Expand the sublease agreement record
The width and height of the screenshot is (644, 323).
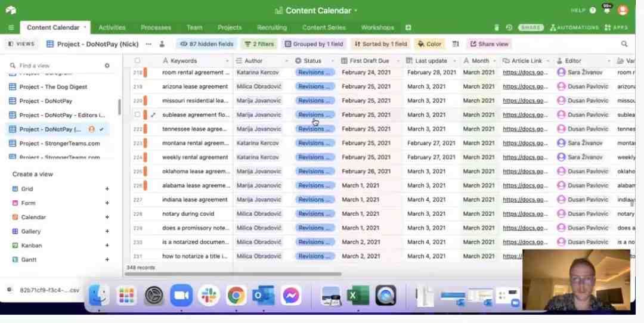click(153, 115)
